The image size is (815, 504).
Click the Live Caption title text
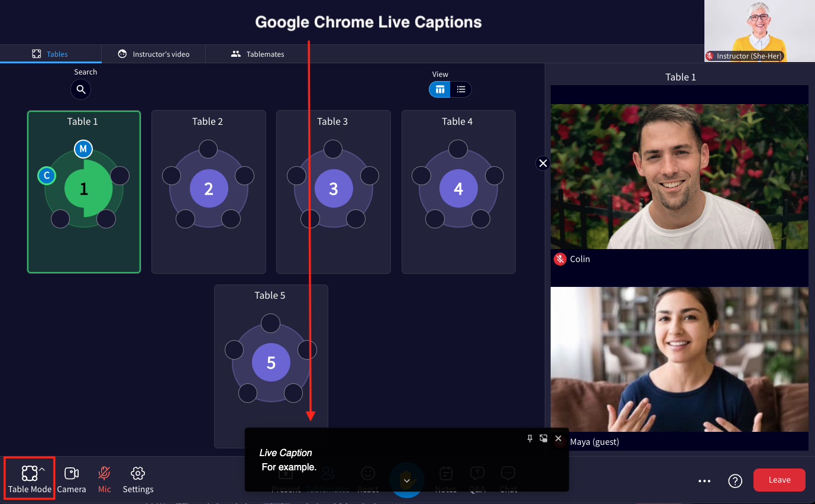tap(286, 453)
